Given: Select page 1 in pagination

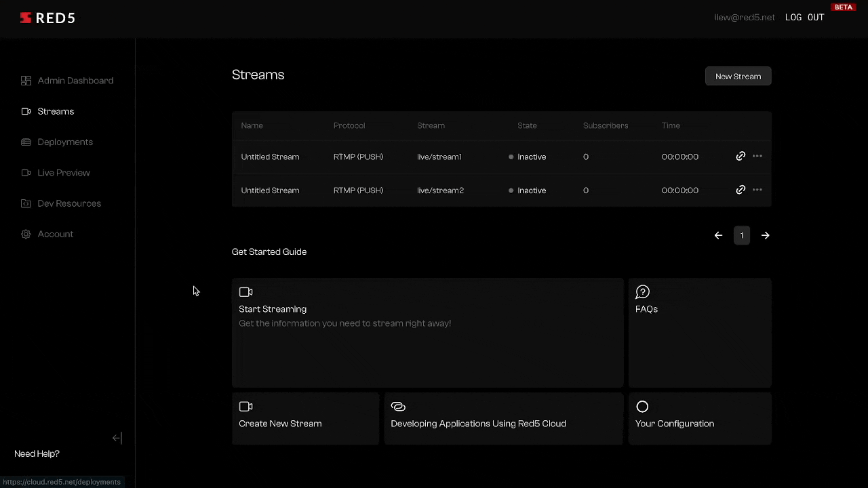Looking at the screenshot, I should [742, 235].
